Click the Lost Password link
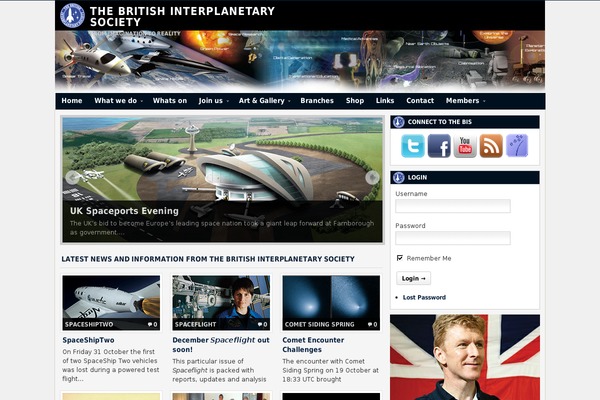 [424, 297]
